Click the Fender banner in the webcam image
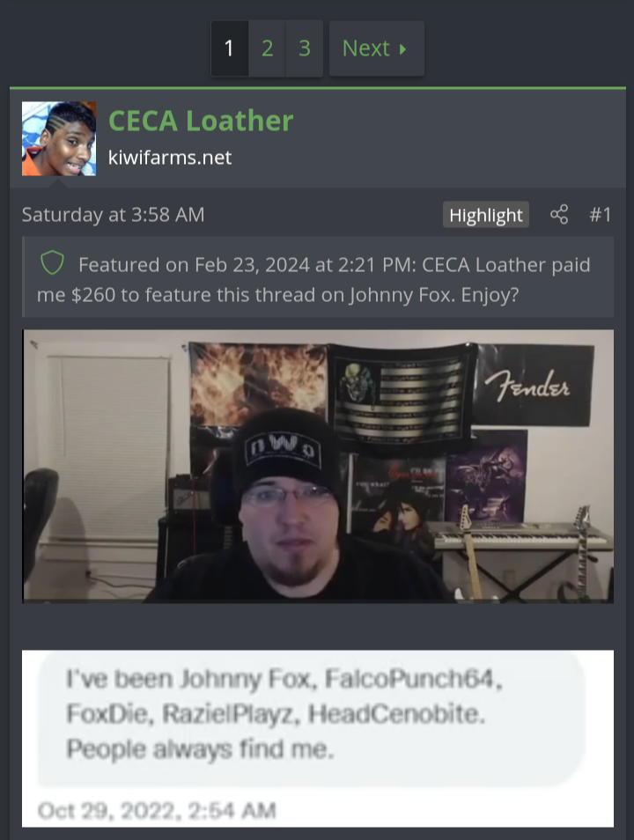Viewport: 634px width, 840px height. tap(534, 385)
